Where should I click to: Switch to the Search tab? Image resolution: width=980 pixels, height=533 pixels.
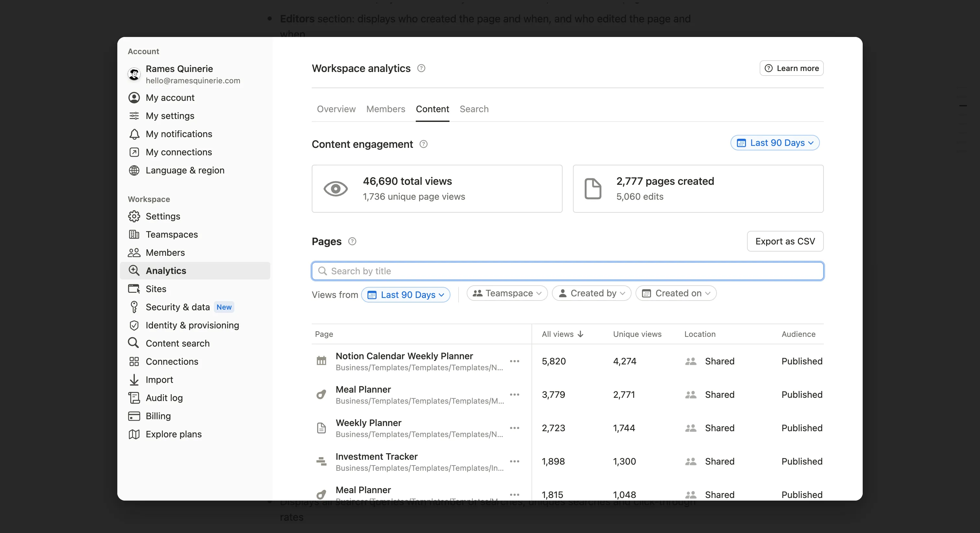(x=474, y=109)
